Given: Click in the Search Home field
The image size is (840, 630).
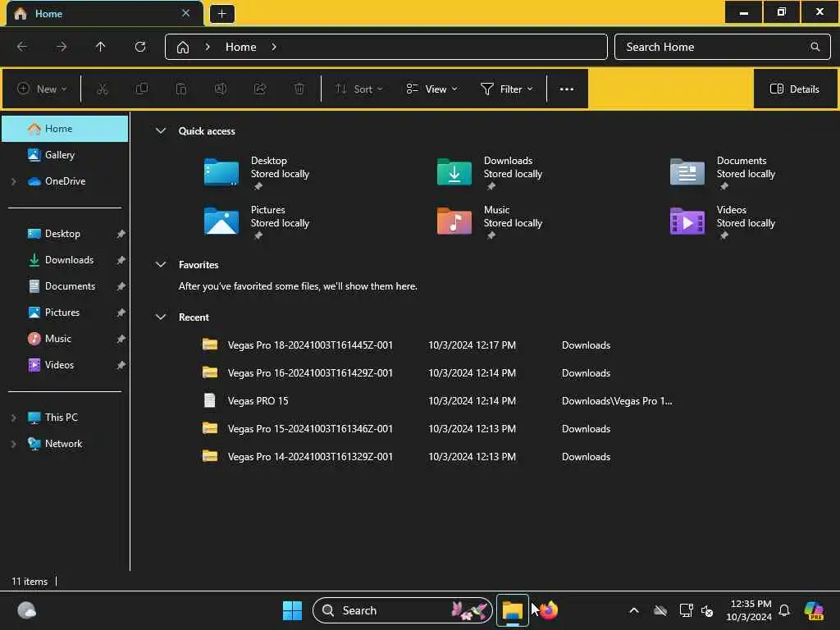Looking at the screenshot, I should pos(722,47).
